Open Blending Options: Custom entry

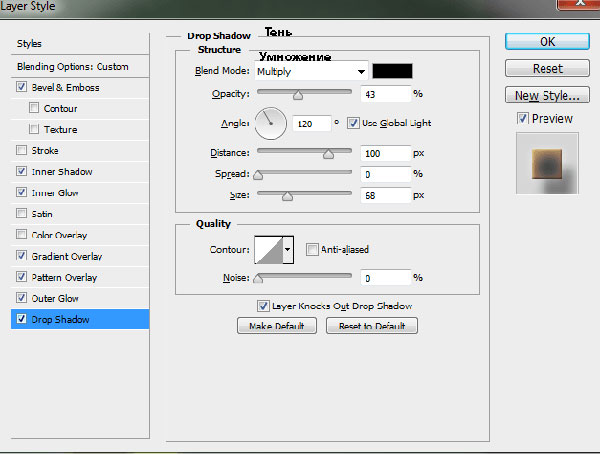click(80, 67)
